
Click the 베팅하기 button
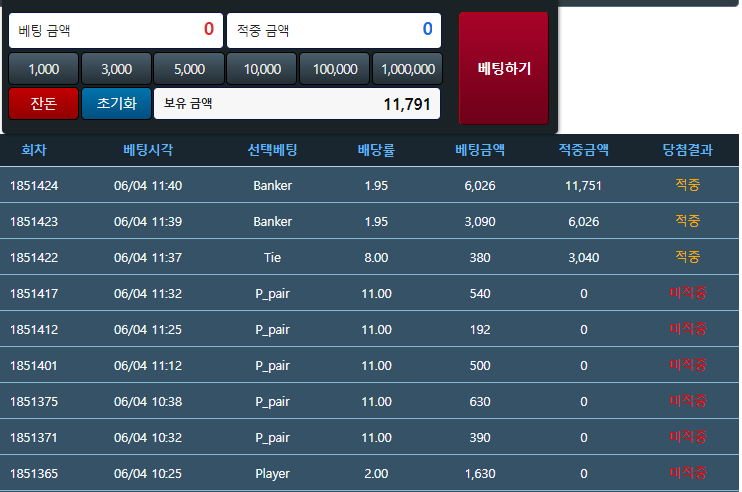pos(504,69)
